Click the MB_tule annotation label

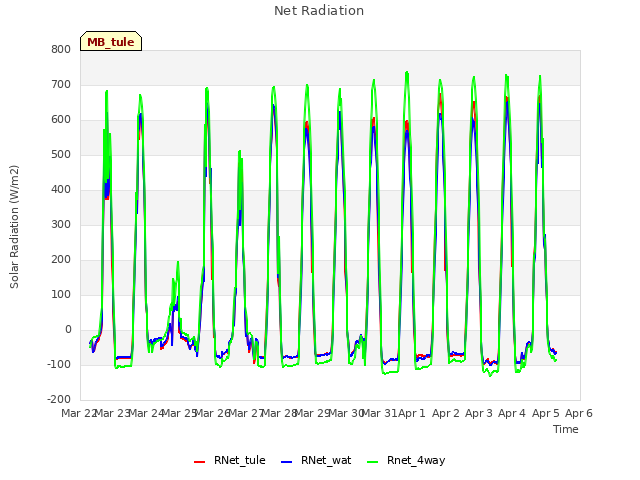pos(111,41)
